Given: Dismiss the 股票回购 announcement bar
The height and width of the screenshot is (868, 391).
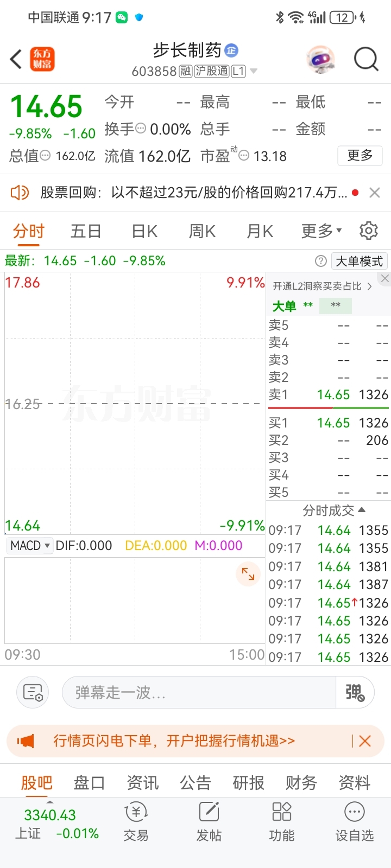Looking at the screenshot, I should 375,193.
